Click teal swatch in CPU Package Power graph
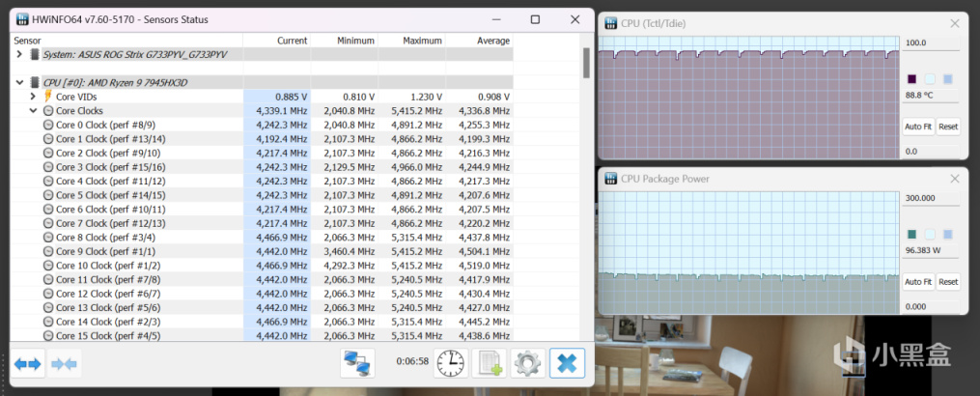The height and width of the screenshot is (396, 980). (911, 234)
